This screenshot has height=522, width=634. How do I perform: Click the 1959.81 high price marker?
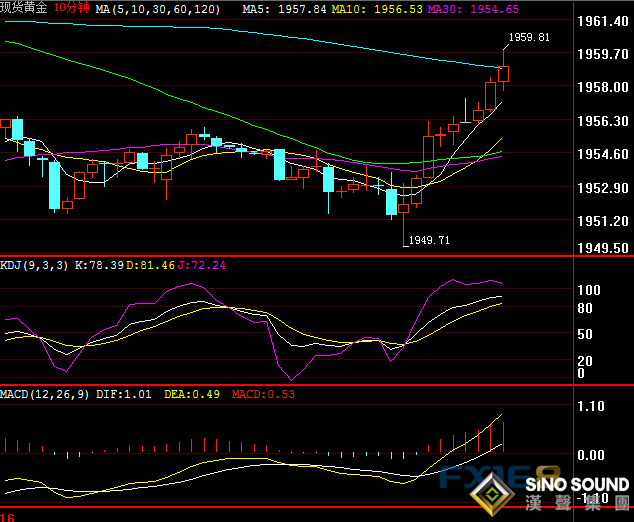pos(529,37)
